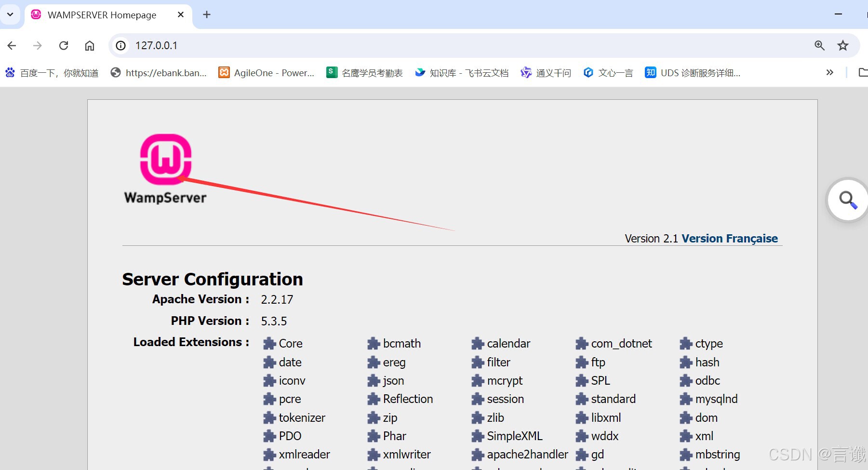
Task: Click the hash extension puzzle icon
Action: pos(686,362)
